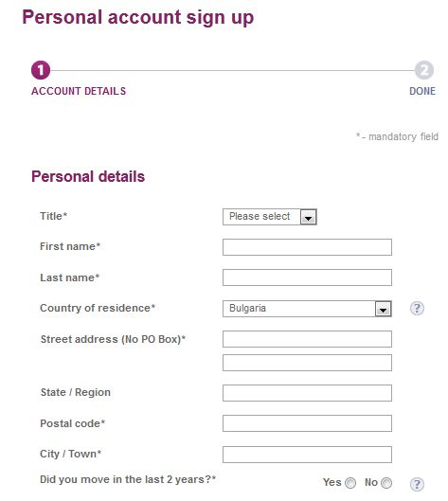Click the help icon beside move question
Image resolution: width=448 pixels, height=501 pixels.
click(417, 484)
